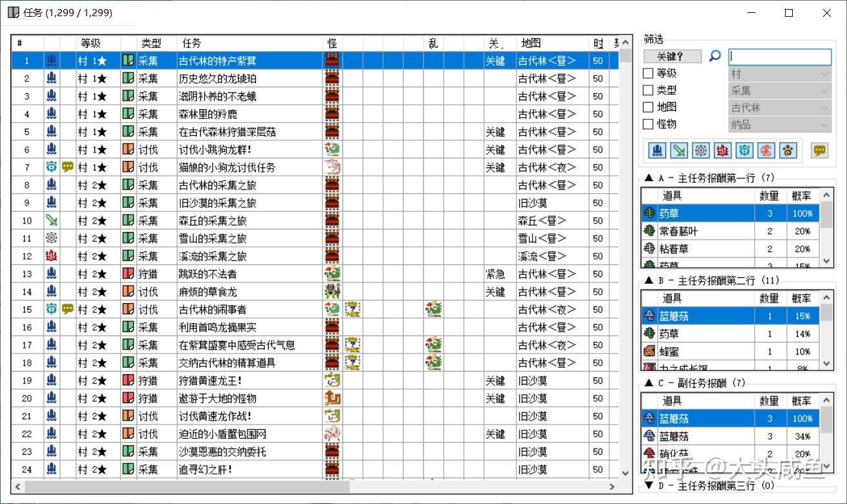
Task: Select quest row 利用首鸣龙摘果实
Action: click(315, 327)
